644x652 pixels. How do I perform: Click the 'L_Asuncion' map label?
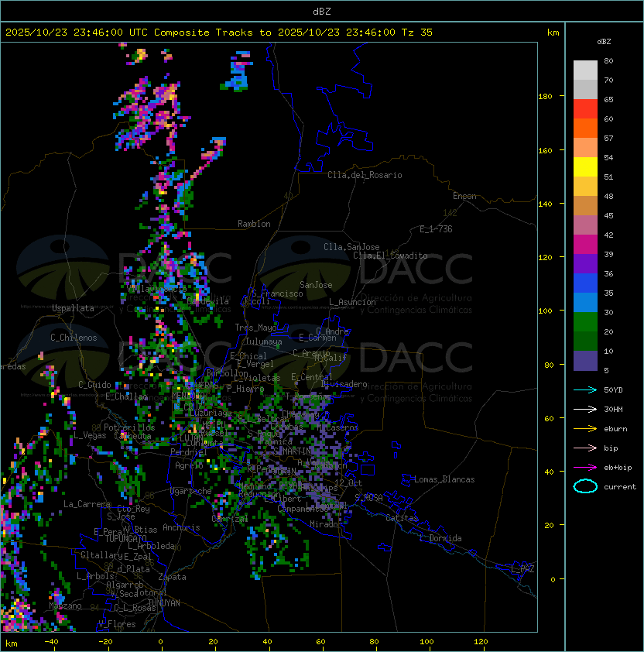coord(352,302)
